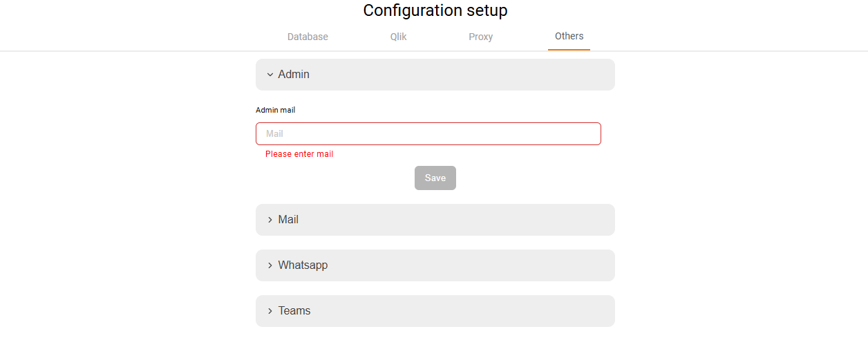
Task: Click the chevron arrow beside Whatsapp
Action: (270, 265)
